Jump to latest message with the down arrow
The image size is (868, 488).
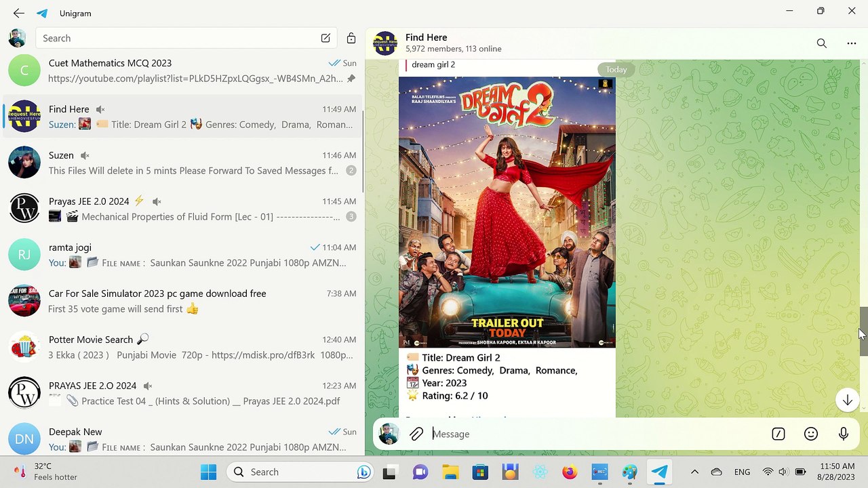[x=847, y=400]
